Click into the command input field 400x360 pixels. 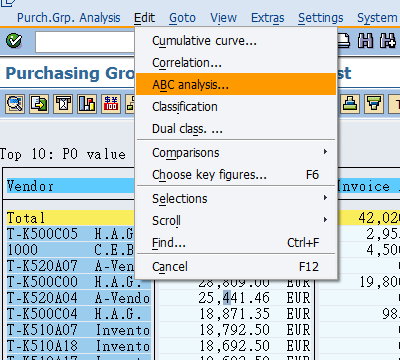(85, 42)
